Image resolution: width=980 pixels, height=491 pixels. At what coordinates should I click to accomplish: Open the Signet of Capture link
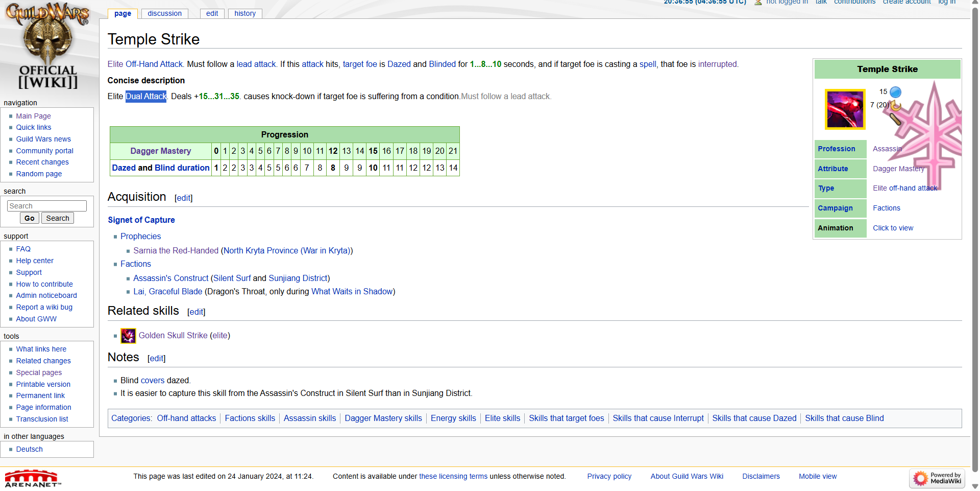click(141, 220)
